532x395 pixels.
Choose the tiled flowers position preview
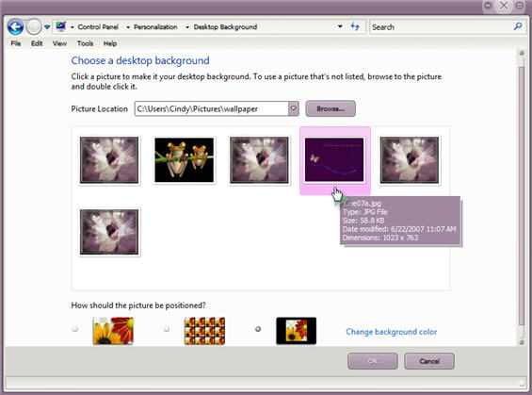[x=204, y=331]
